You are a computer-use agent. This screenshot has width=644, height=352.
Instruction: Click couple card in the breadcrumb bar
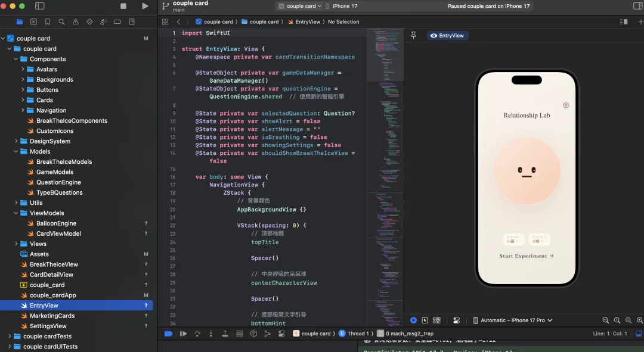[218, 22]
